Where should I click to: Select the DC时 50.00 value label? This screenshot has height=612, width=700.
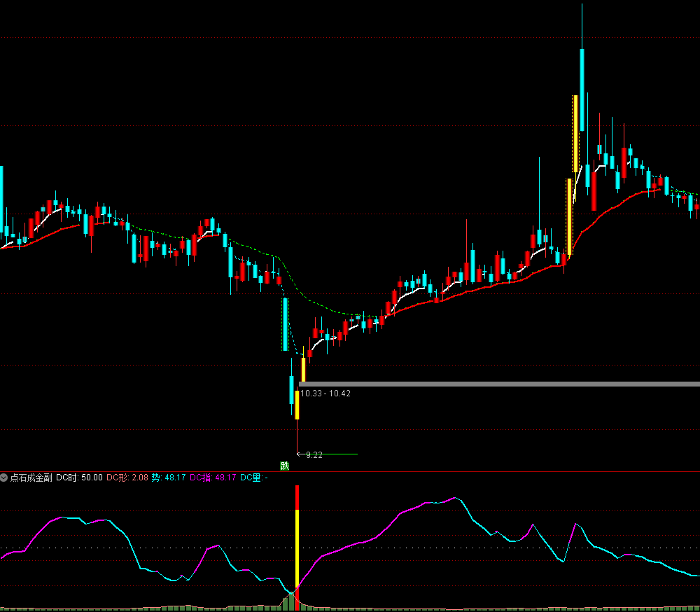[x=79, y=478]
